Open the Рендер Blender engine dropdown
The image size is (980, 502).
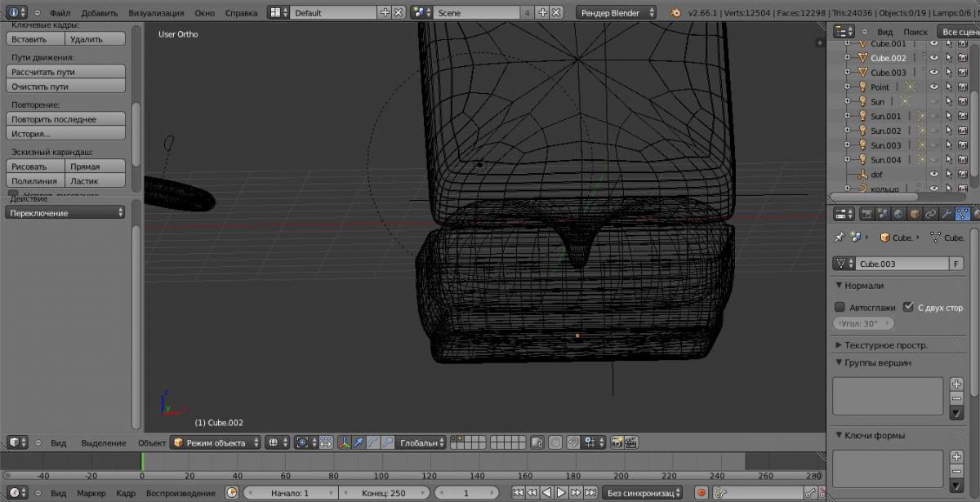click(617, 13)
